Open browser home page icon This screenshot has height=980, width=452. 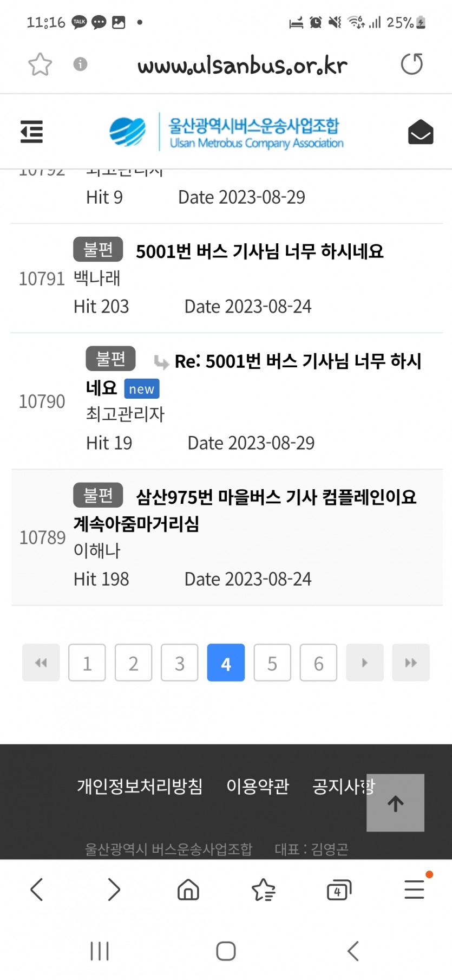(x=188, y=890)
